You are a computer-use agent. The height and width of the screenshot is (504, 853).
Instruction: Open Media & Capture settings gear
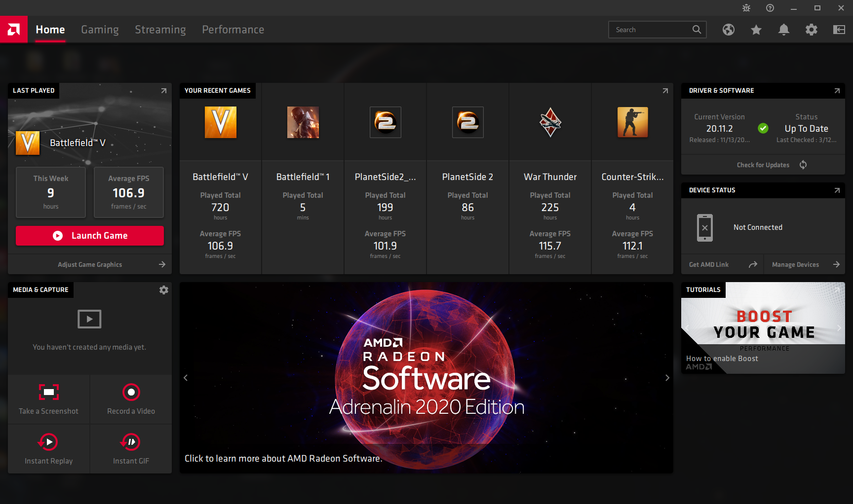[x=164, y=290]
